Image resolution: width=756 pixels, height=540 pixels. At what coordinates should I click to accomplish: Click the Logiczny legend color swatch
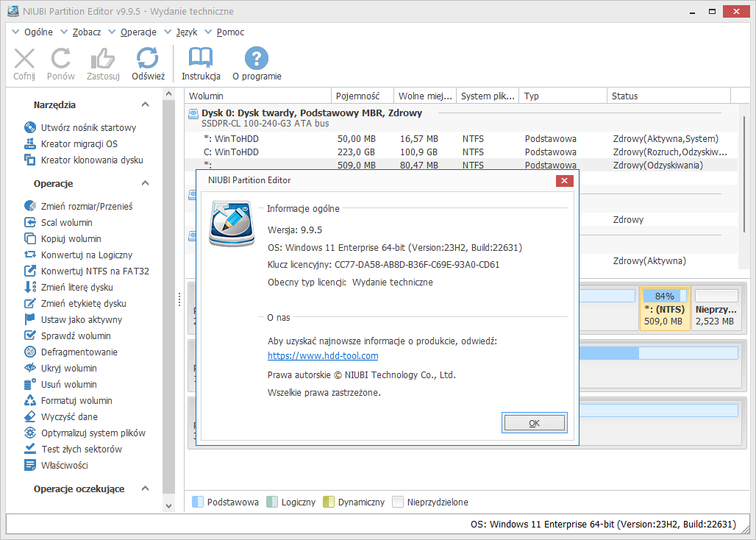(272, 502)
